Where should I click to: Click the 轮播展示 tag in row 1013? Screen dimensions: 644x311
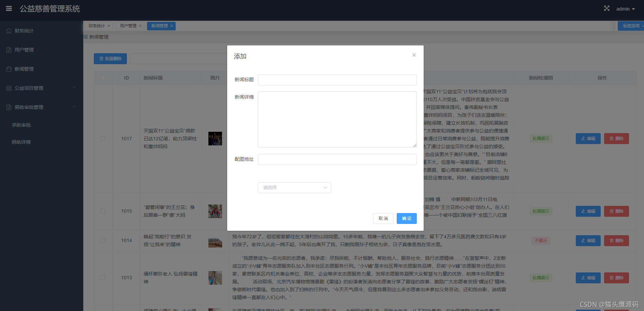541,278
